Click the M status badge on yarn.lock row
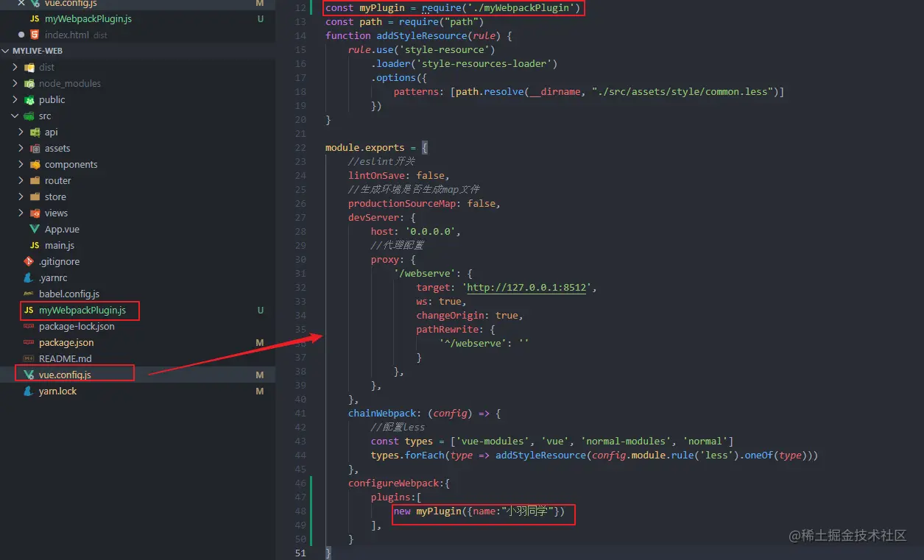Image resolution: width=924 pixels, height=560 pixels. 260,391
